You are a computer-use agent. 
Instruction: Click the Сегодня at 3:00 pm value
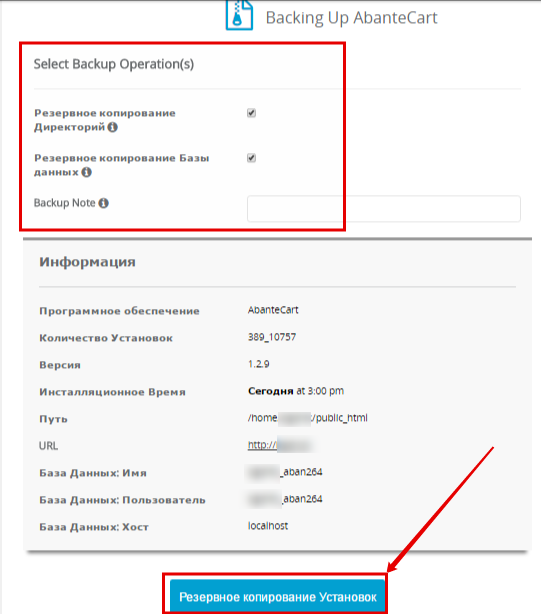click(x=296, y=391)
